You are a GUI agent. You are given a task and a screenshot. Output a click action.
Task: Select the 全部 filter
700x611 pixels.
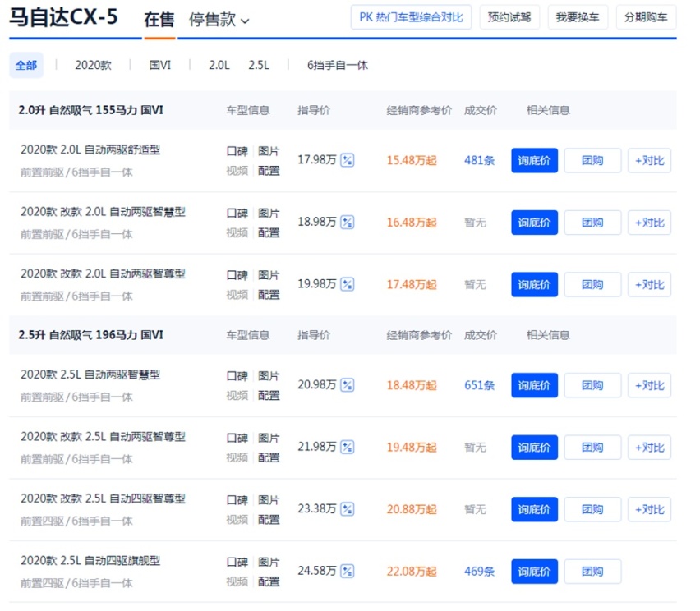(x=26, y=65)
